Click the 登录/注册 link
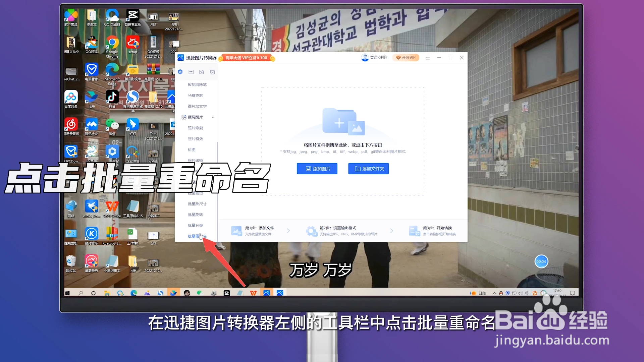 [378, 58]
